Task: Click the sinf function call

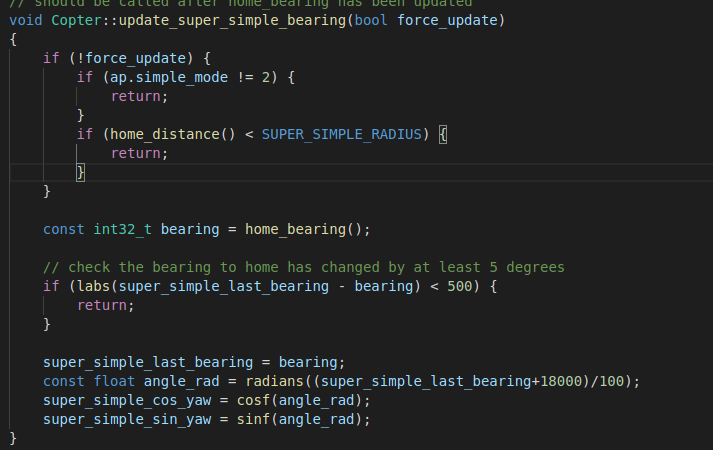Action: click(x=253, y=420)
